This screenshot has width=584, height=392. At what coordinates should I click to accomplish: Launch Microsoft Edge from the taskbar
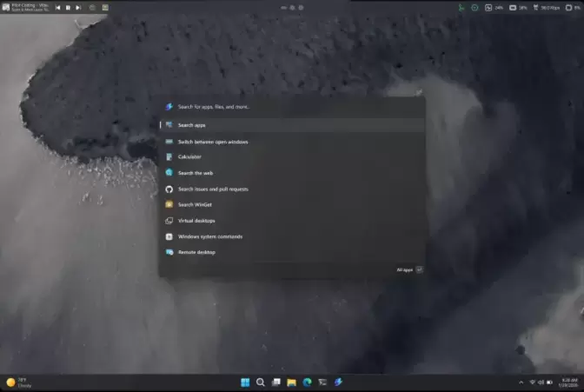click(307, 382)
